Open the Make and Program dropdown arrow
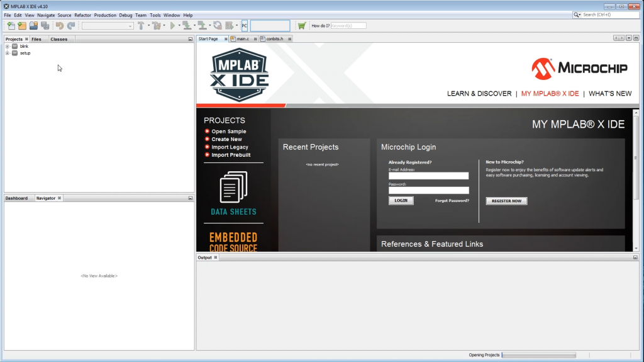The image size is (644, 362). [195, 26]
